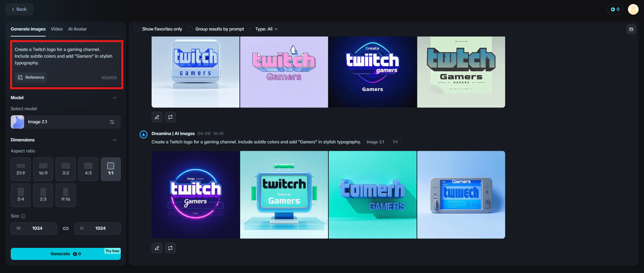644x273 pixels.
Task: Select the 9:16 aspect ratio
Action: (x=66, y=195)
